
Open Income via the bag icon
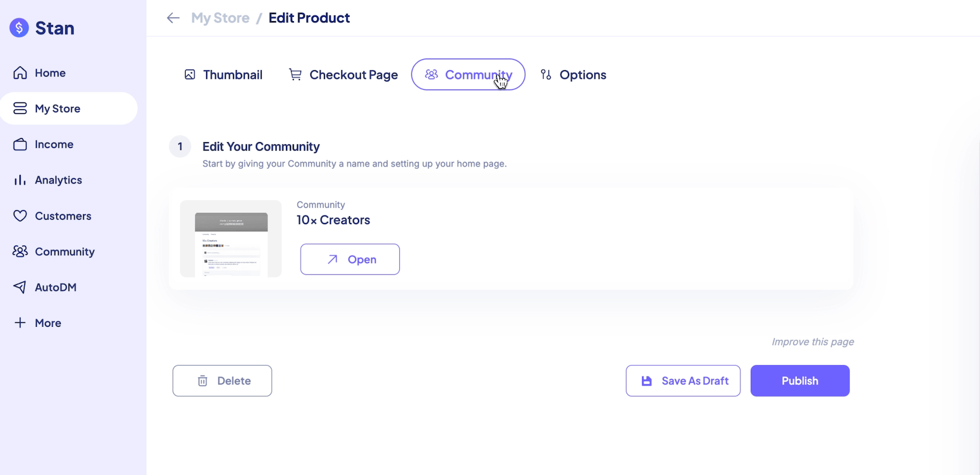click(x=20, y=144)
